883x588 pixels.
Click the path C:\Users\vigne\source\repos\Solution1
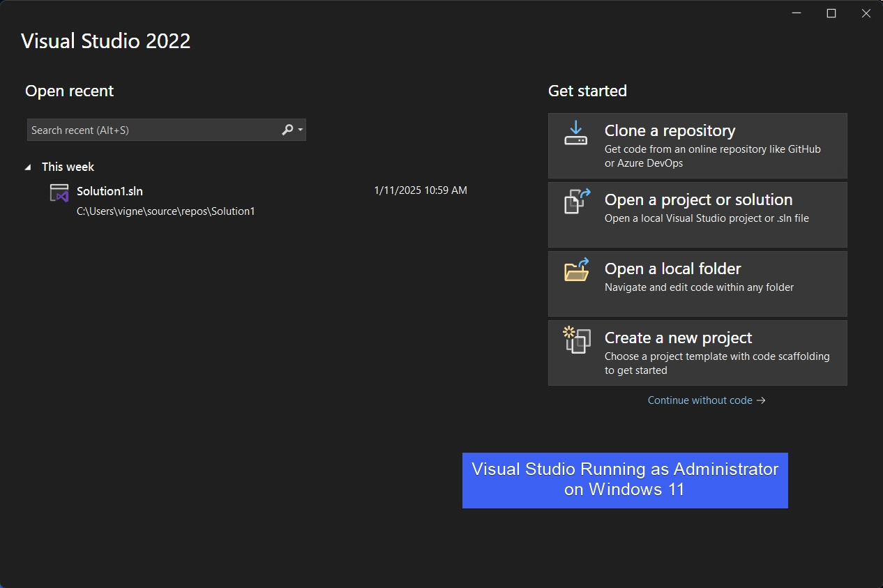(x=166, y=211)
